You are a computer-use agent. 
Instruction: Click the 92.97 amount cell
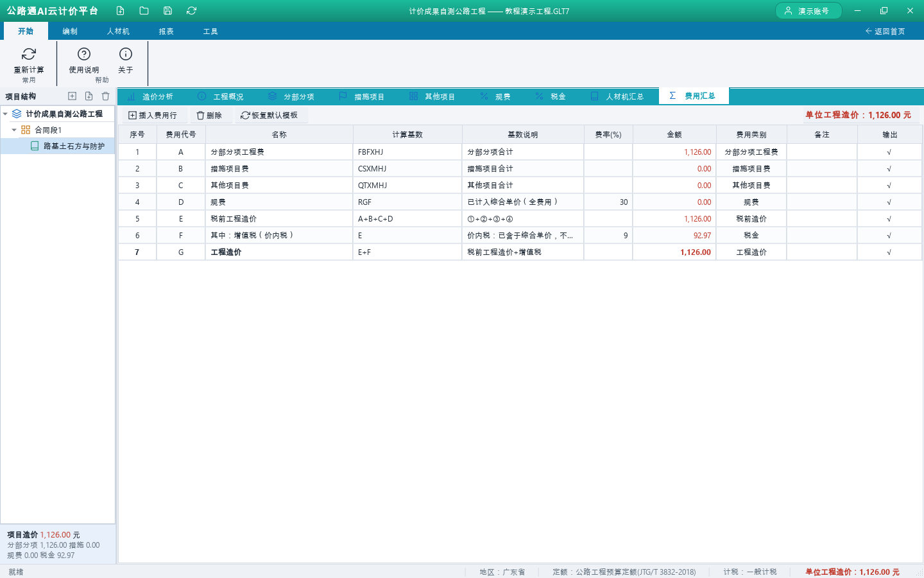[674, 236]
